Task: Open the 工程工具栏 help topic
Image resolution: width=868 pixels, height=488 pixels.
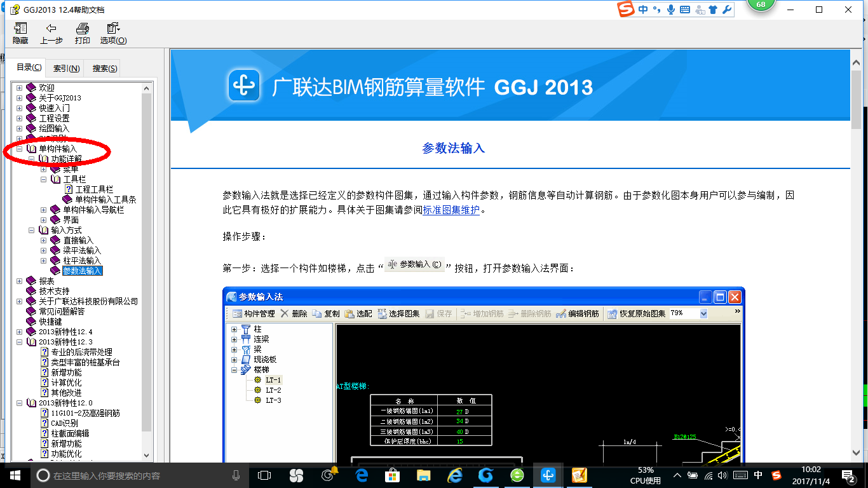Action: pos(94,189)
